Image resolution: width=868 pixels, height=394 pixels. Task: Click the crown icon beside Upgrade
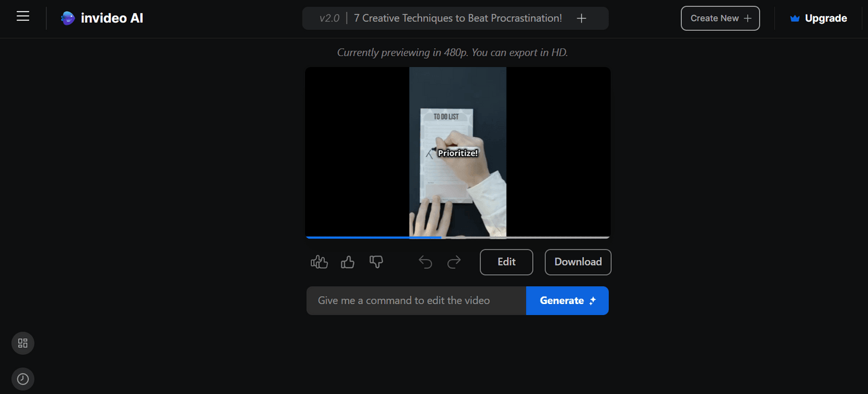[x=794, y=18]
